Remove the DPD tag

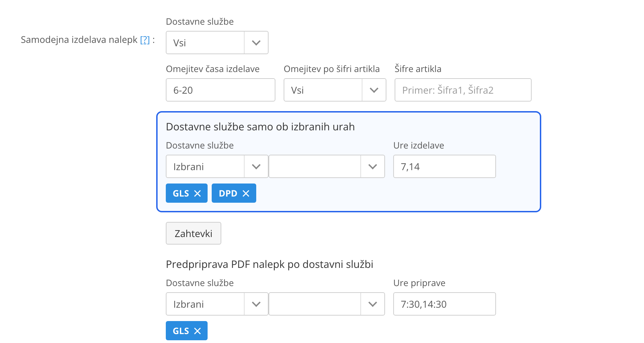246,193
